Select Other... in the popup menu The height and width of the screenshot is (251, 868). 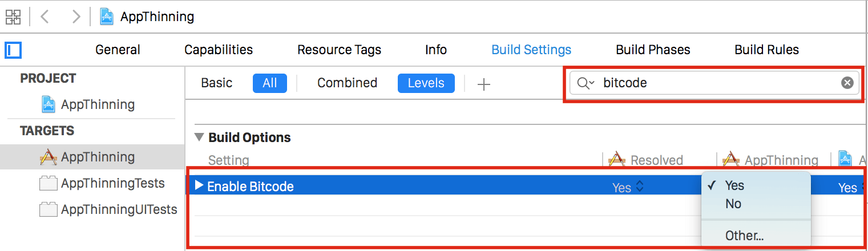point(744,236)
